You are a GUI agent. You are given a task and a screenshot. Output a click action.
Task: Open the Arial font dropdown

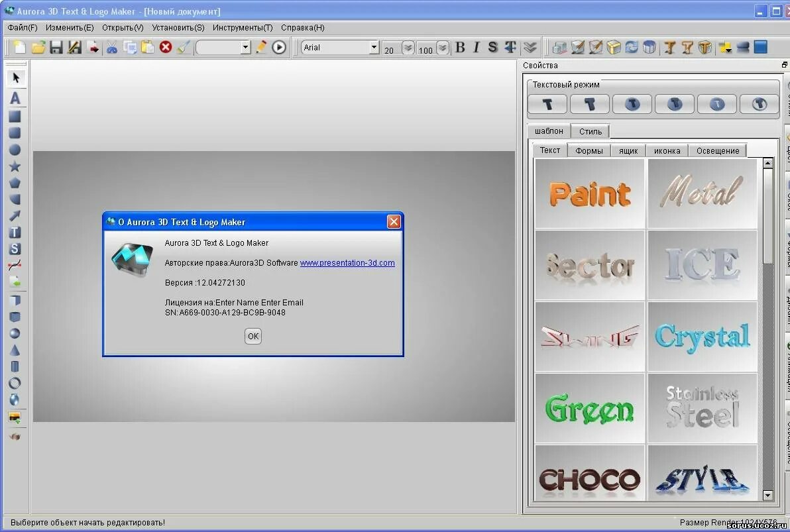pos(374,47)
